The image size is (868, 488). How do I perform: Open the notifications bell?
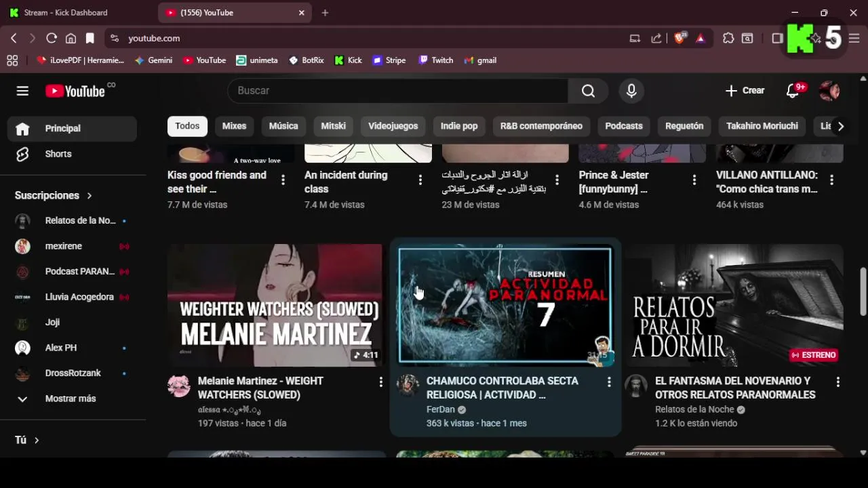(x=793, y=91)
